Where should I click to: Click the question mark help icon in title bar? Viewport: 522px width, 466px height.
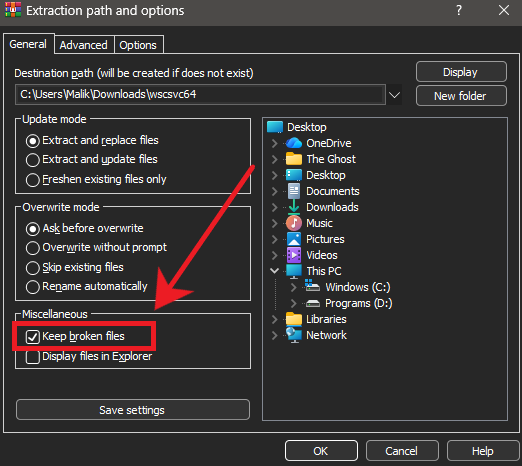(459, 10)
